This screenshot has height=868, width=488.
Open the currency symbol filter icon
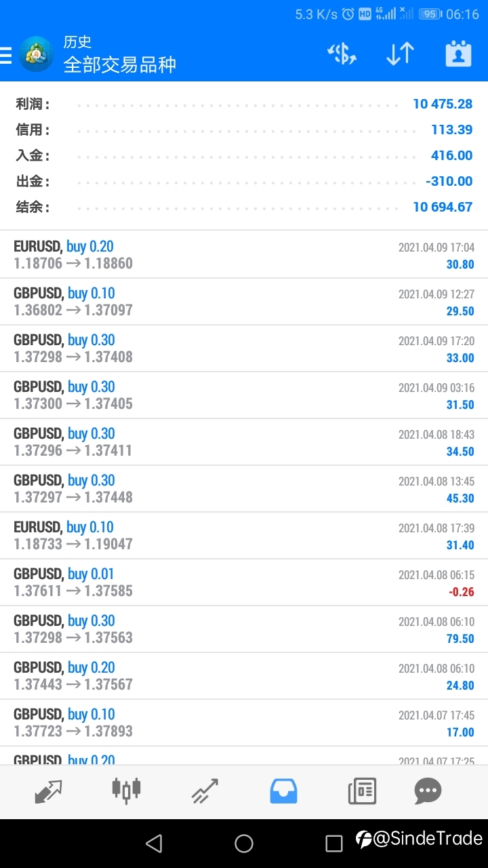point(342,54)
